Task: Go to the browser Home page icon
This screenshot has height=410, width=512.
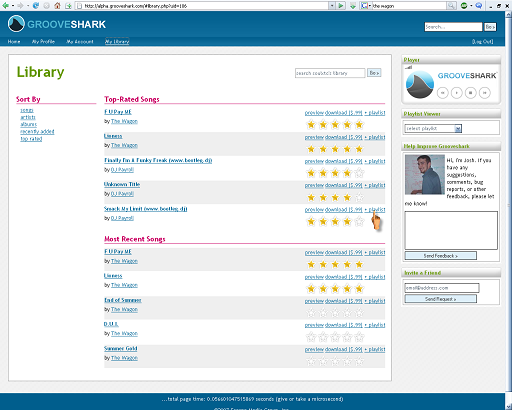Action: (57, 5)
